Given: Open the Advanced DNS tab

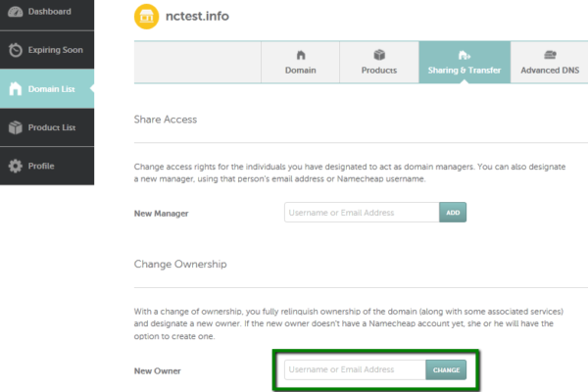Looking at the screenshot, I should [x=550, y=63].
